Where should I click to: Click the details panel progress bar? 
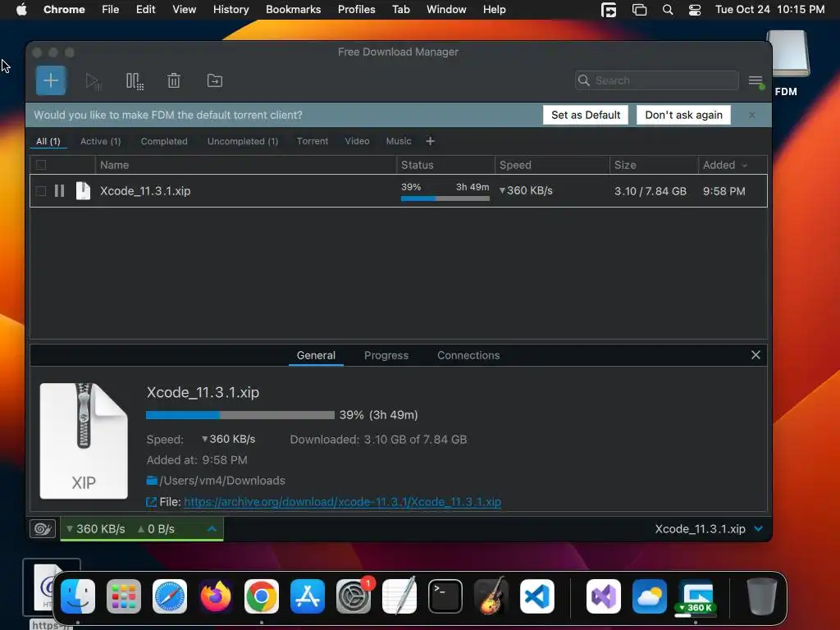[240, 415]
